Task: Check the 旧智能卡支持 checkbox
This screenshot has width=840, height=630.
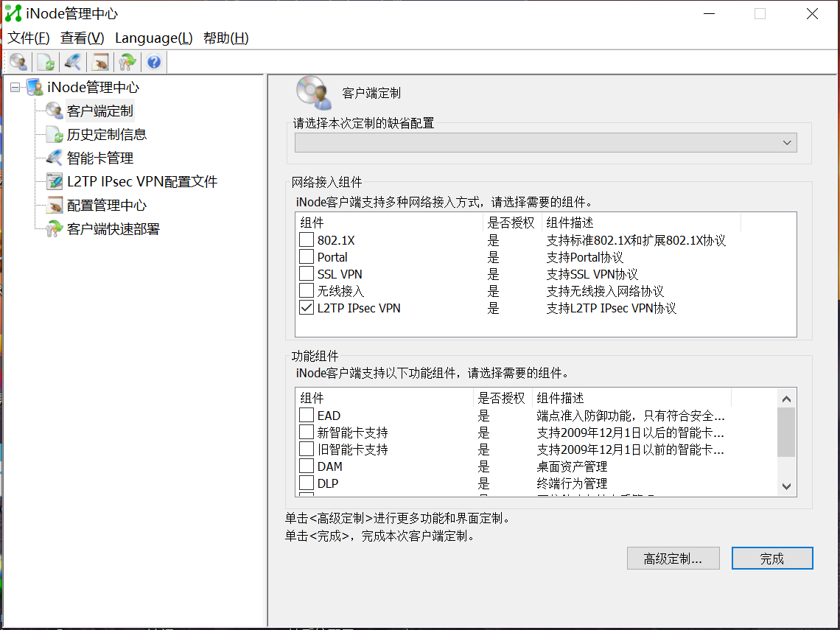Action: (x=307, y=449)
